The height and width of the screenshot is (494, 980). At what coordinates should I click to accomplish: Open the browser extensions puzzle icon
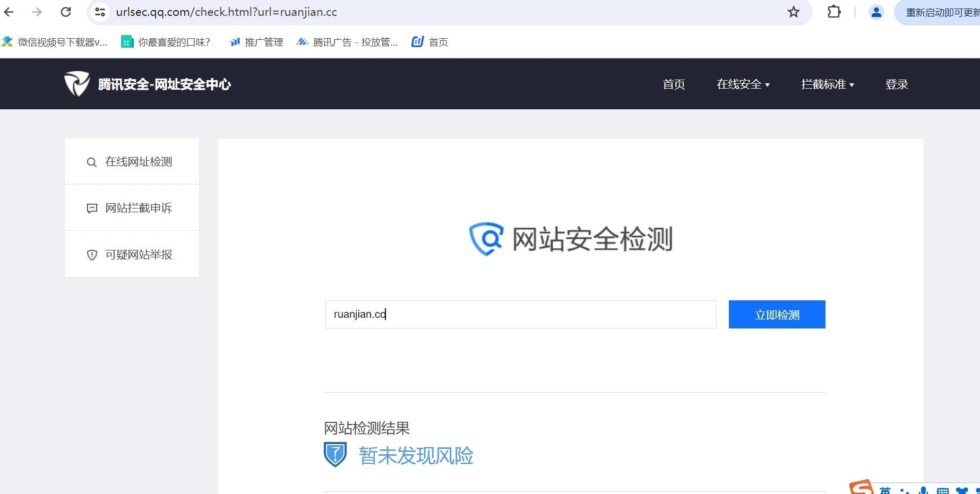pyautogui.click(x=834, y=12)
